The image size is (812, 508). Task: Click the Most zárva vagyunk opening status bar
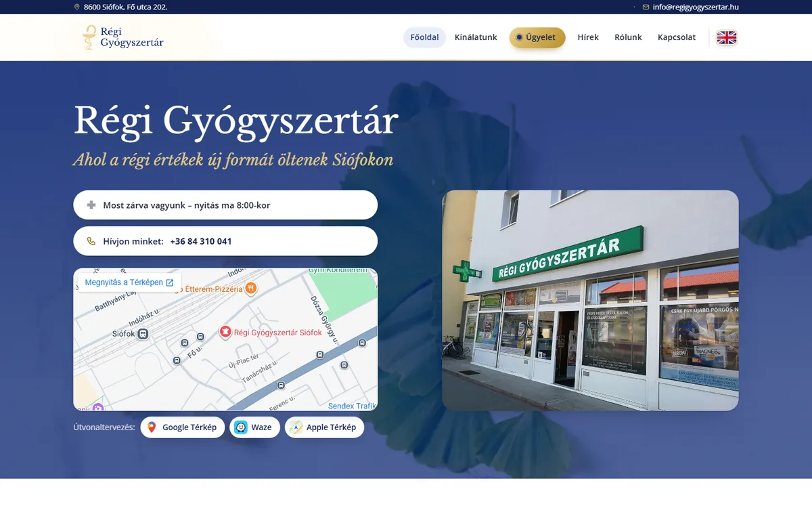click(x=225, y=205)
